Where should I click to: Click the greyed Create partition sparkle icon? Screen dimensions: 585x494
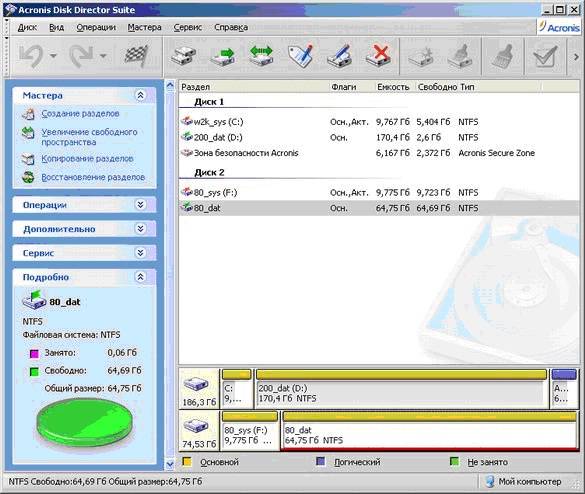[x=420, y=56]
